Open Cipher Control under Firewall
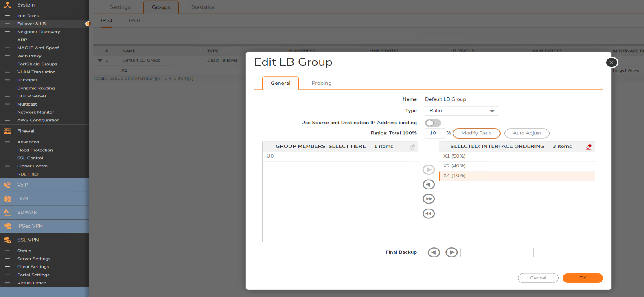 pyautogui.click(x=33, y=166)
